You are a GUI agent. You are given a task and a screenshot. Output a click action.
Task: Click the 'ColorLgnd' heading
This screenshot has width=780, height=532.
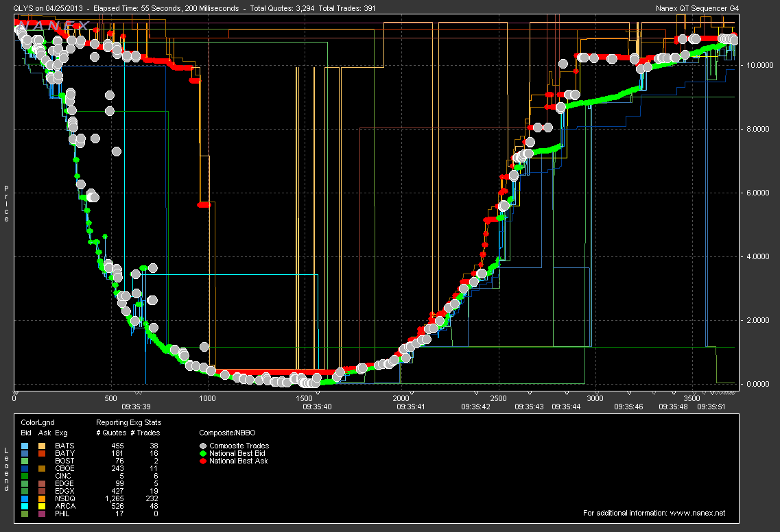click(x=38, y=422)
